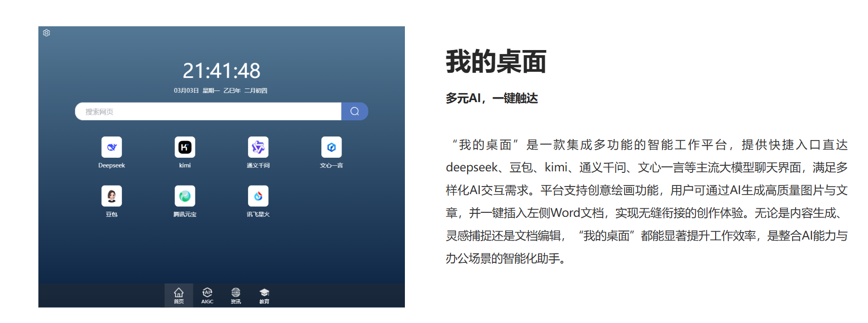
Task: Switch to the AIGC tab
Action: [x=208, y=296]
